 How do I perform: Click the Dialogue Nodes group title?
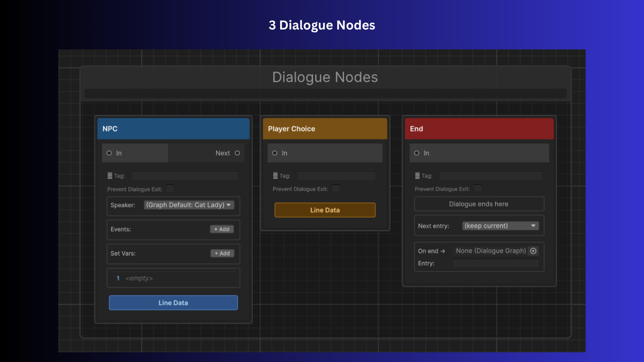point(325,77)
